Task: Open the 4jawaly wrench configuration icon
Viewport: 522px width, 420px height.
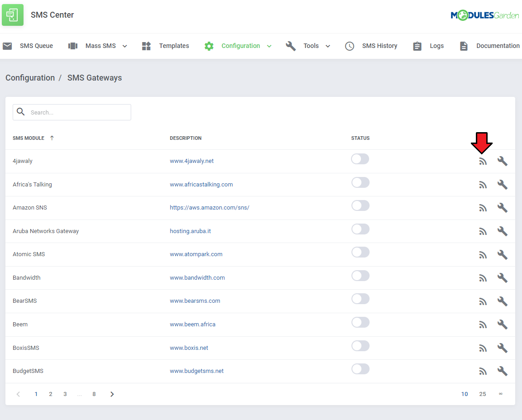Action: (503, 161)
